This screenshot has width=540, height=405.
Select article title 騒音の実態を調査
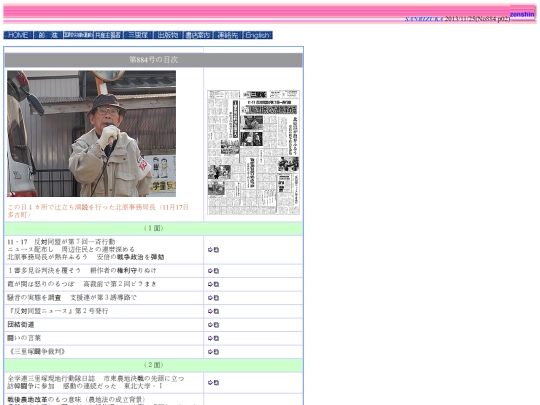pos(72,298)
